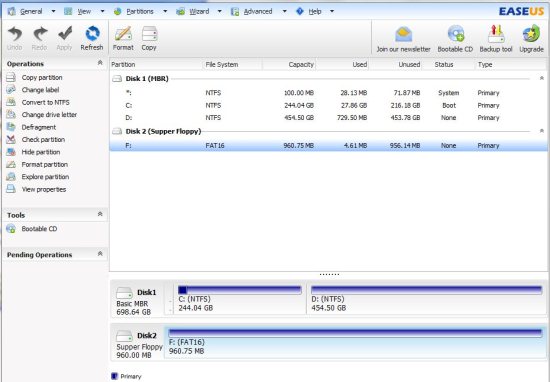This screenshot has width=550, height=382.
Task: Choose Hide partition operation
Action: 41,152
